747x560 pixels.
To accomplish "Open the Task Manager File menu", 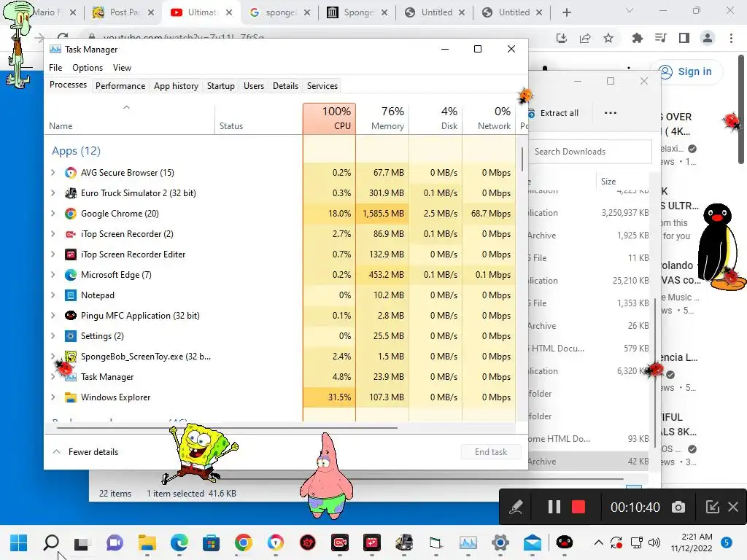I will click(55, 68).
